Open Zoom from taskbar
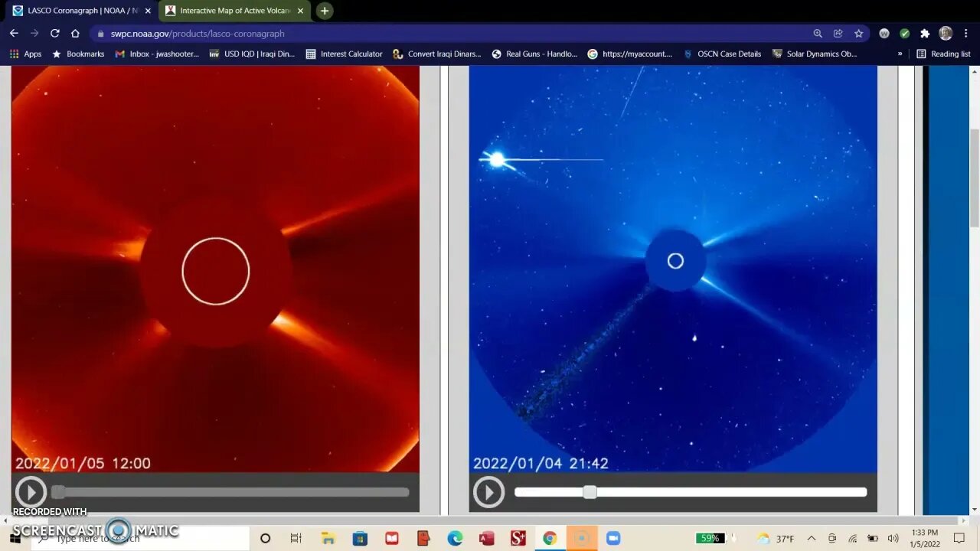 click(612, 538)
